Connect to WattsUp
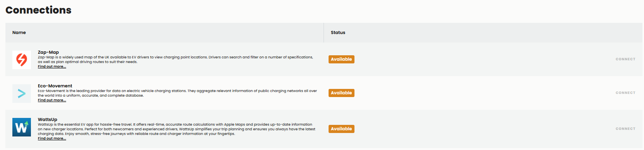Viewport: 644px width, 150px height. [x=625, y=129]
